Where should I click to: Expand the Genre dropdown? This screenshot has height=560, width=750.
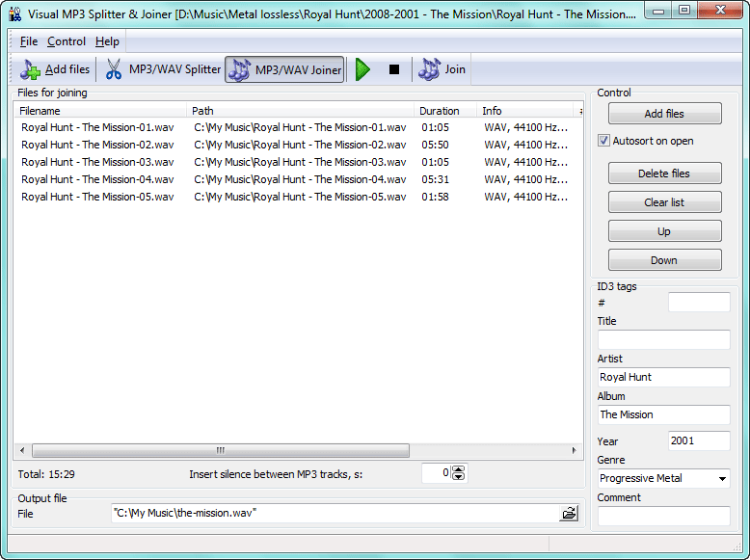tap(722, 479)
